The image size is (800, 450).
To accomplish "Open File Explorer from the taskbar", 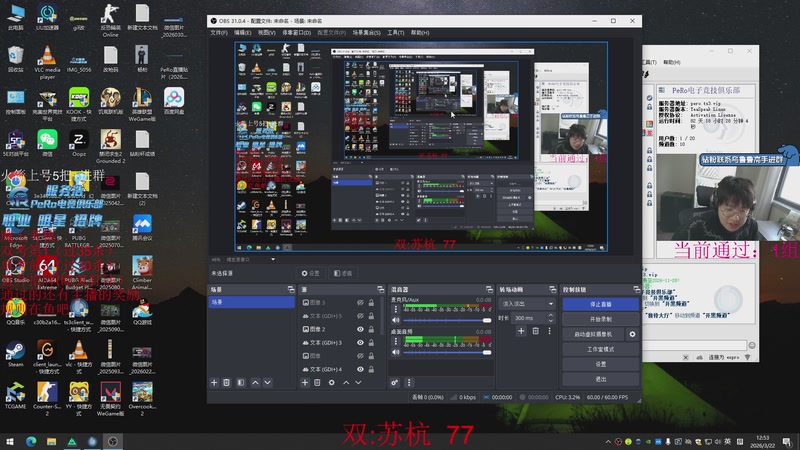I will tap(52, 441).
